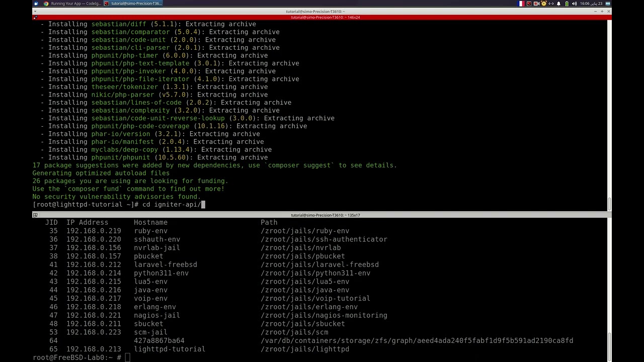644x362 pixels.
Task: Click hostname 'lighttpd-tutorial' in jail list
Action: tap(170, 349)
